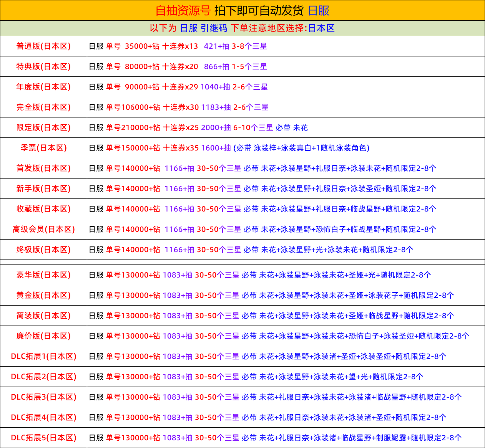Select the 高级会员(日本区) cell
Viewport: 485px width, 448px height.
43,229
